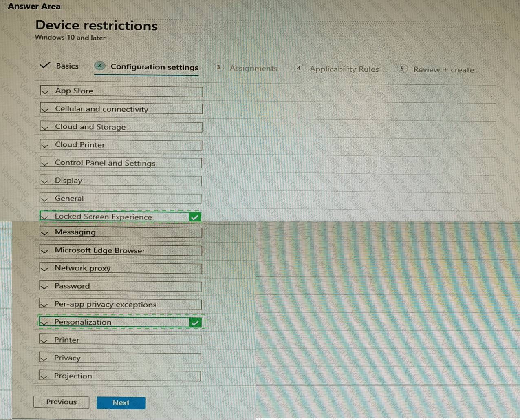Click the Previous button

61,402
